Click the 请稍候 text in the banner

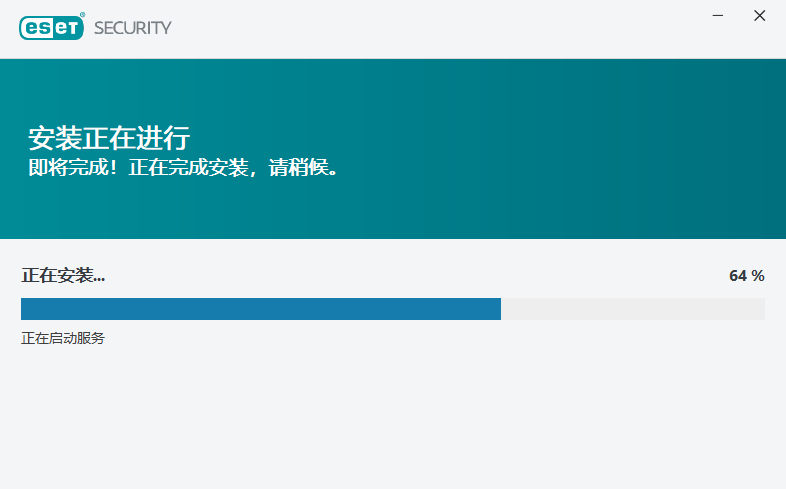click(299, 167)
